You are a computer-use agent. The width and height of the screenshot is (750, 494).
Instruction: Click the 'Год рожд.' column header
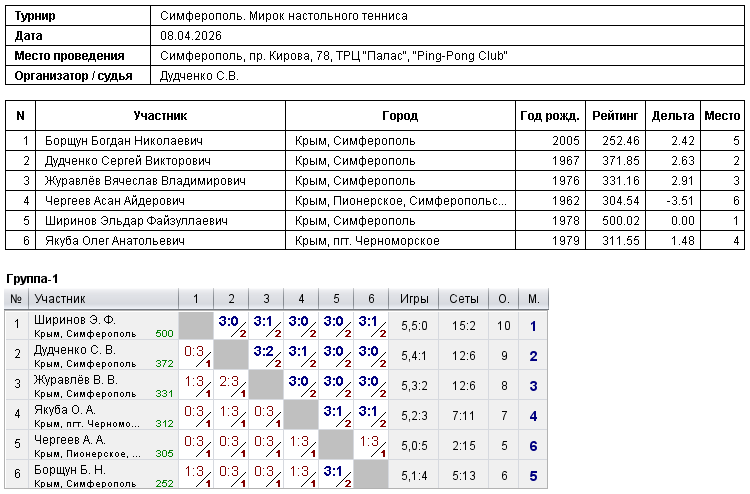click(x=548, y=116)
